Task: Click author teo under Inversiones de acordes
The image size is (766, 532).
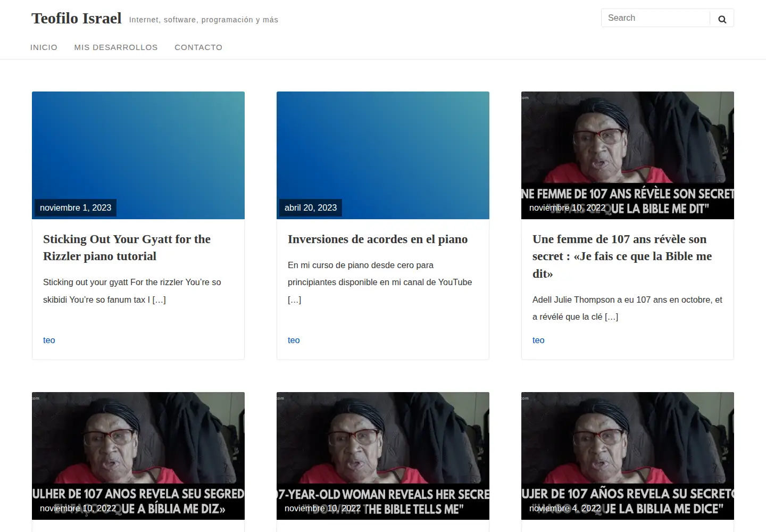Action: 294,340
